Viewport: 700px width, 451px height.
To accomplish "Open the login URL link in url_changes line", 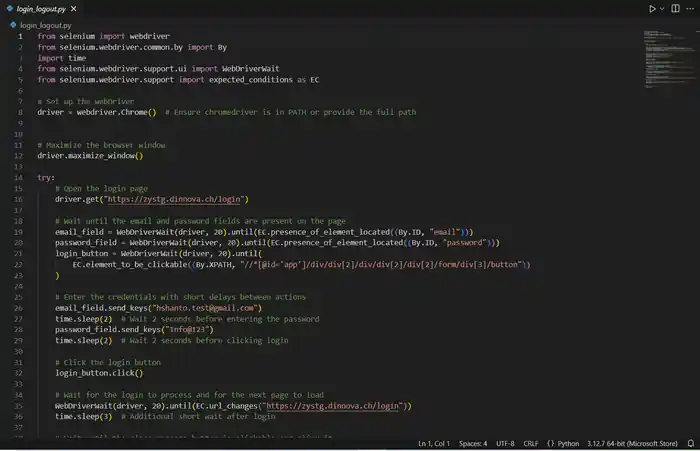I will (333, 406).
